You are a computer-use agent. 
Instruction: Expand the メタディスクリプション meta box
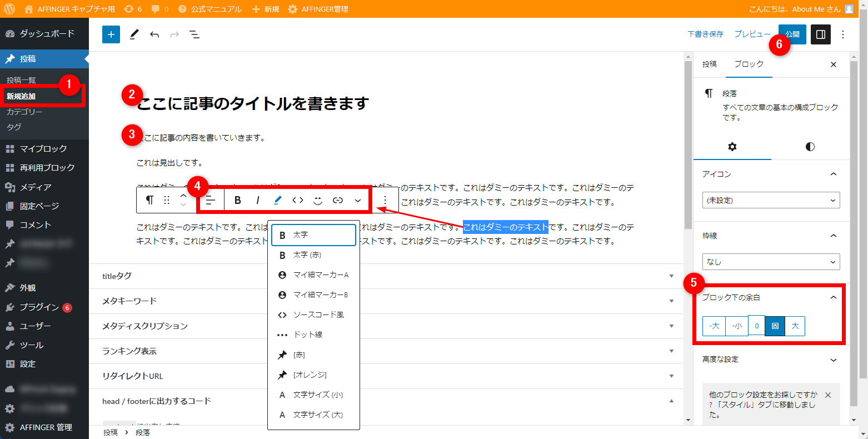[386, 326]
